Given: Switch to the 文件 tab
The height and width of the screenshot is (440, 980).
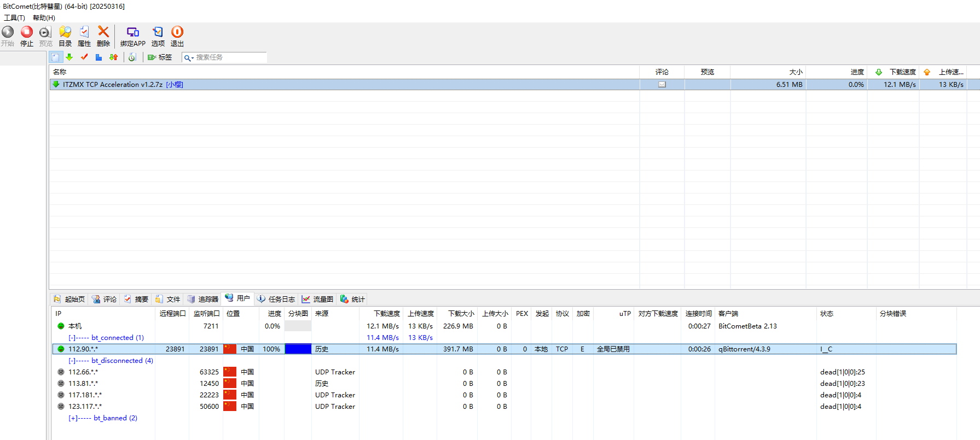Looking at the screenshot, I should pyautogui.click(x=167, y=299).
